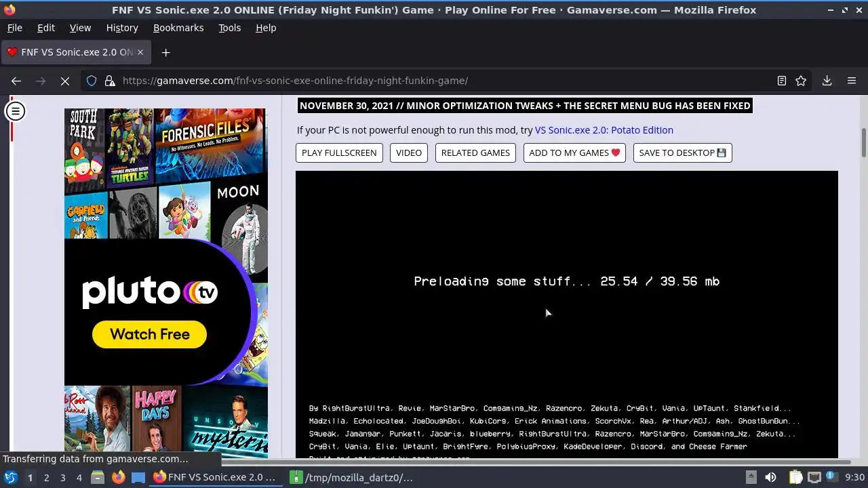Image resolution: width=868 pixels, height=488 pixels.
Task: Open notification alert tray icon
Action: 831,477
